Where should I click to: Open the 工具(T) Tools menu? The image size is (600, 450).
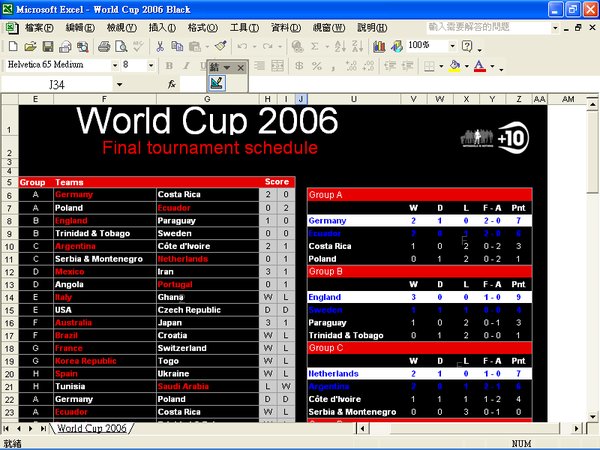[x=244, y=28]
